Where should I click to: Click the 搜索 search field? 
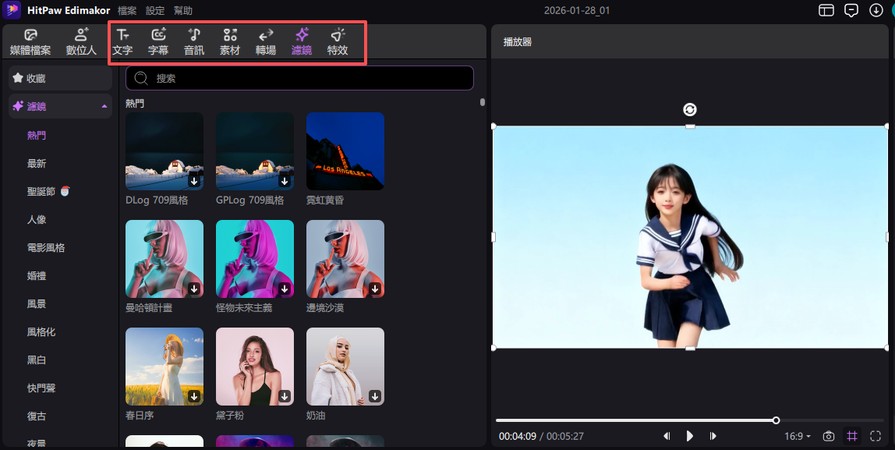tap(300, 78)
